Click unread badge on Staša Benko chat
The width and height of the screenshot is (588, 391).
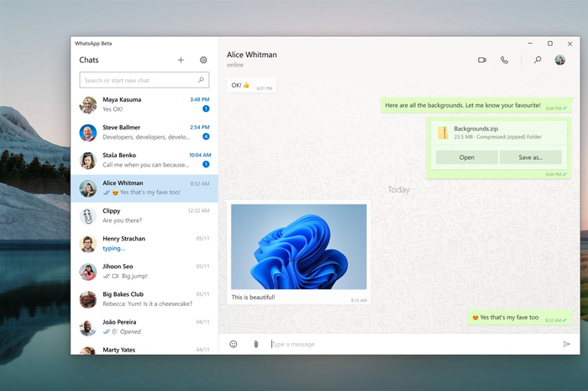(x=206, y=164)
